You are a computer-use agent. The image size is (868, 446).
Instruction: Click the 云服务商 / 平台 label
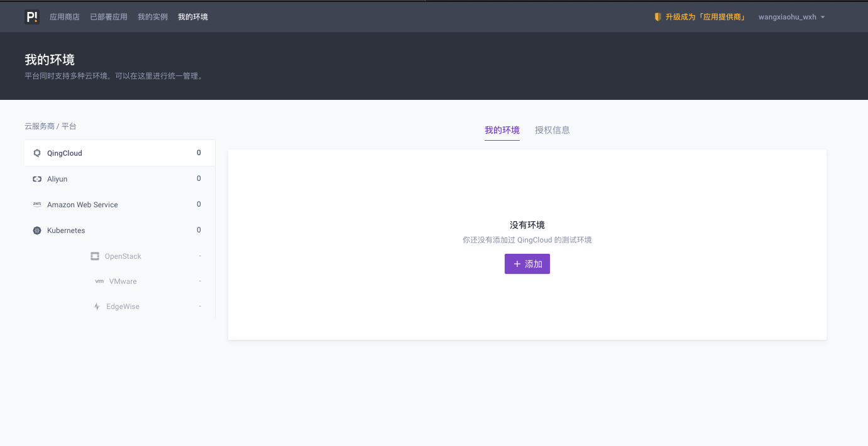[x=50, y=126]
